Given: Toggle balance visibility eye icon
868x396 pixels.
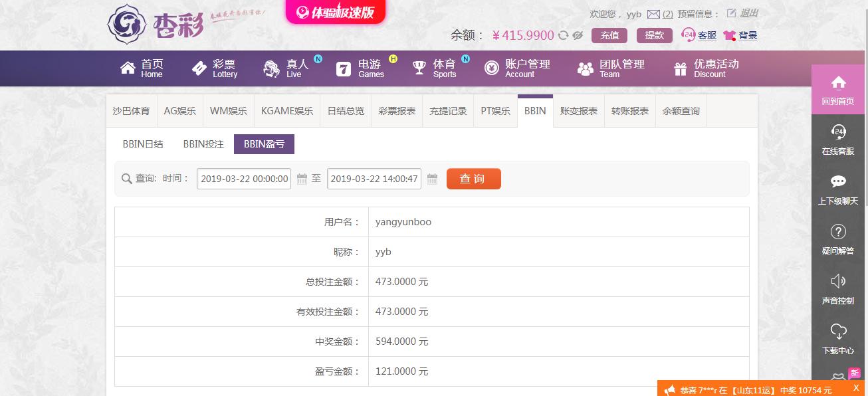Looking at the screenshot, I should [x=578, y=35].
